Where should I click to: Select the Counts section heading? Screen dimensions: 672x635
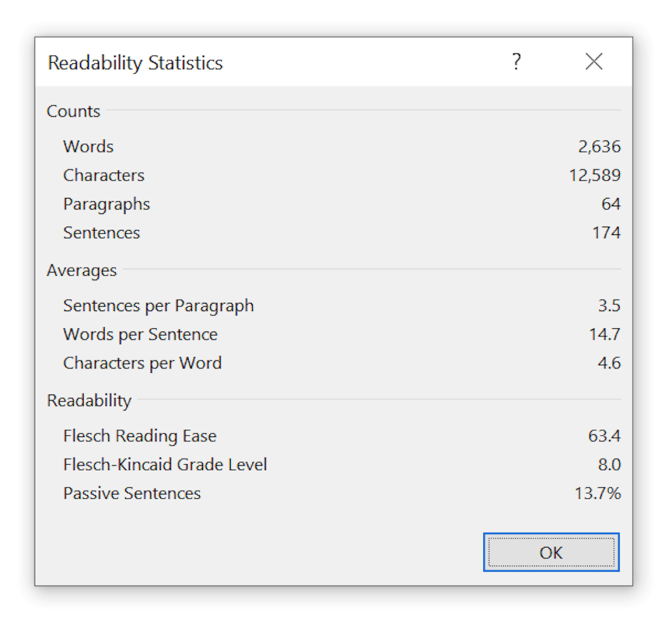73,111
